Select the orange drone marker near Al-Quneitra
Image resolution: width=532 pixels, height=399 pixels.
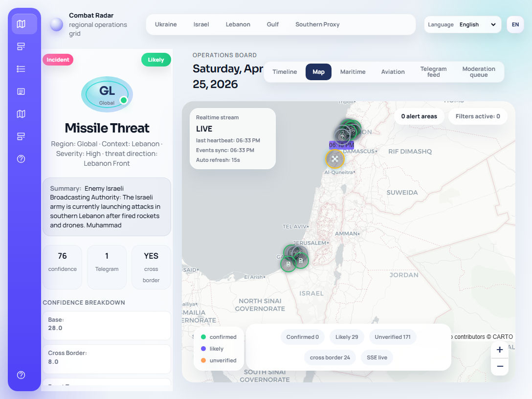coord(335,159)
